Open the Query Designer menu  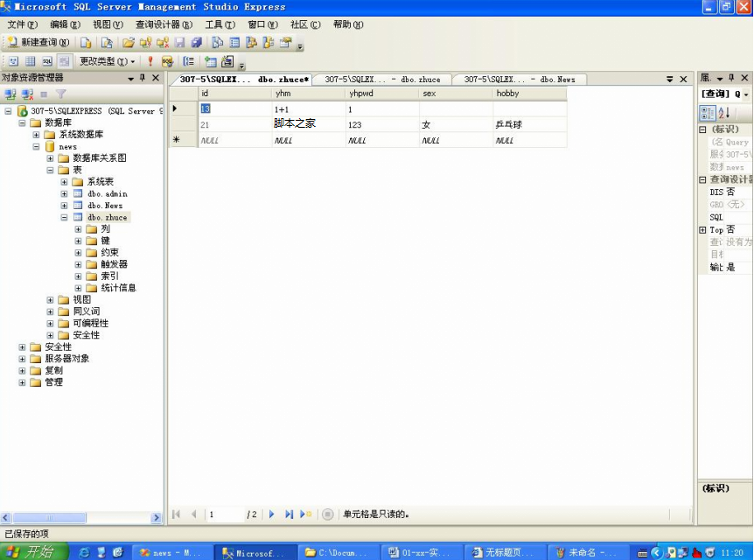click(x=164, y=24)
